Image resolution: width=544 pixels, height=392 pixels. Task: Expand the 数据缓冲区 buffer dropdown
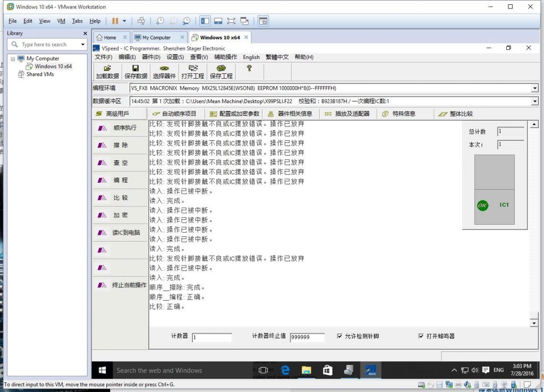(x=534, y=101)
